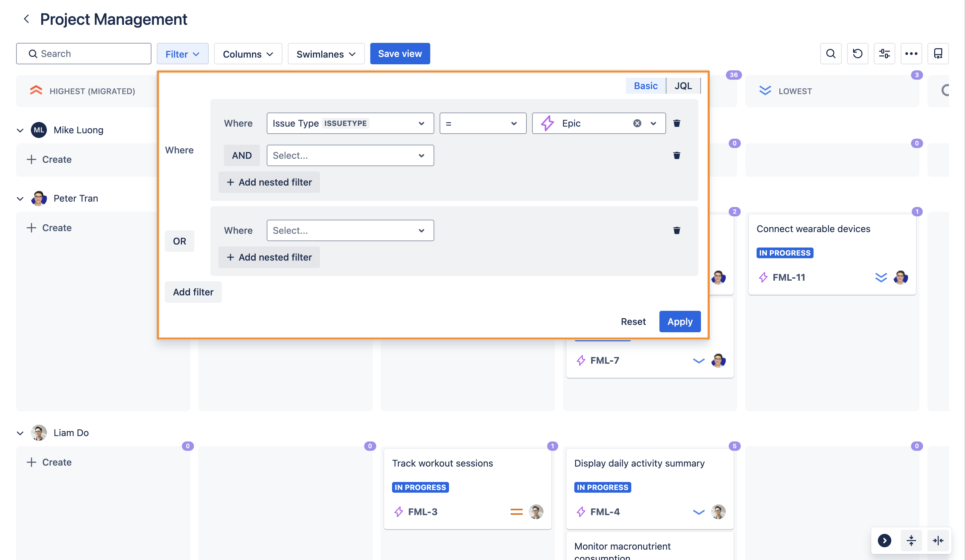
Task: Select the Basic filter tab
Action: pyautogui.click(x=645, y=86)
